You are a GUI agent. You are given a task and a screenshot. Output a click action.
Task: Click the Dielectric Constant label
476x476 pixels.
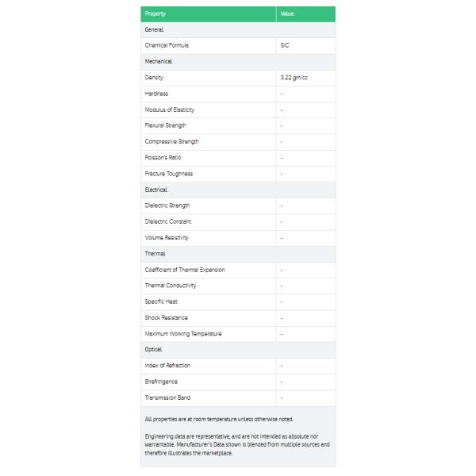[x=168, y=221]
